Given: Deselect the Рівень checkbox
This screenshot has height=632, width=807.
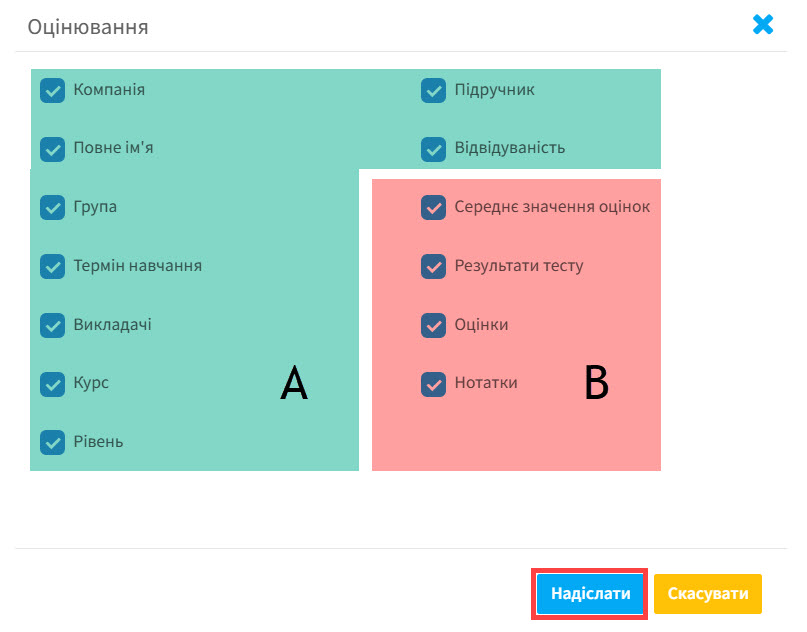Looking at the screenshot, I should [x=52, y=441].
